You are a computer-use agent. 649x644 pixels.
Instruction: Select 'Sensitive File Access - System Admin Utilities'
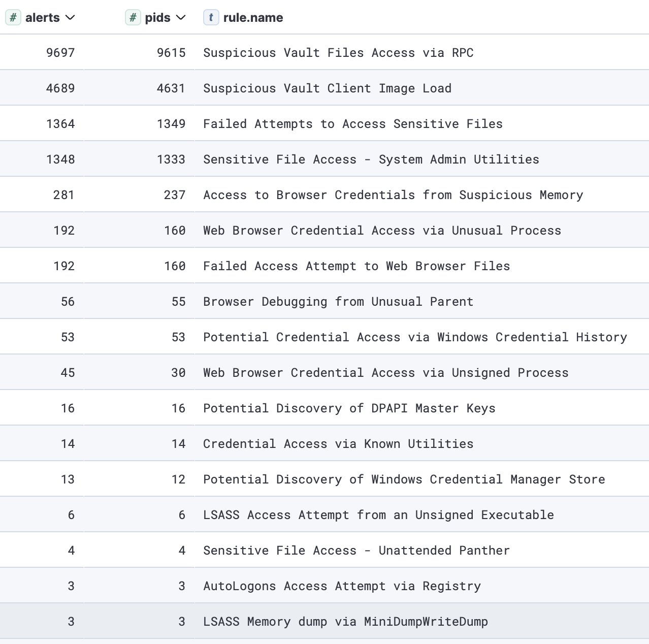[x=371, y=159]
